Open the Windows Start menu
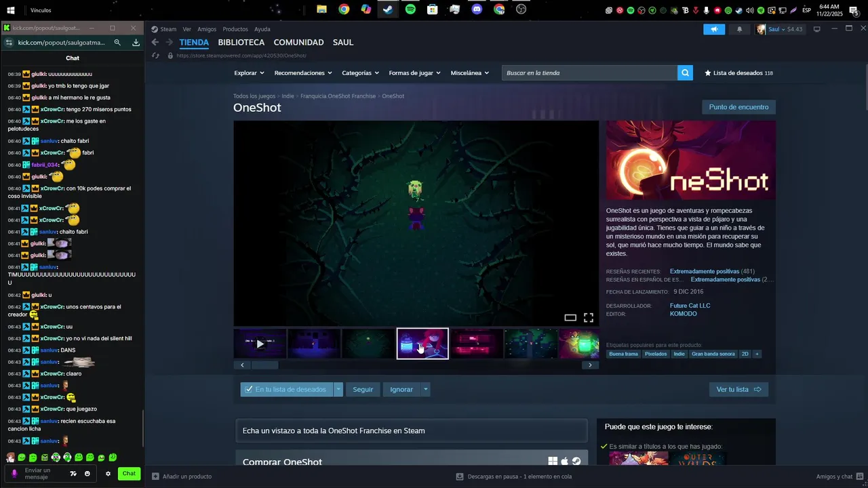 (11, 10)
